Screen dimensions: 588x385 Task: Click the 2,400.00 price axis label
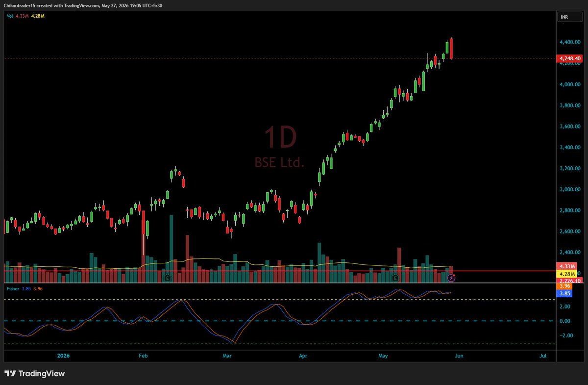click(571, 252)
